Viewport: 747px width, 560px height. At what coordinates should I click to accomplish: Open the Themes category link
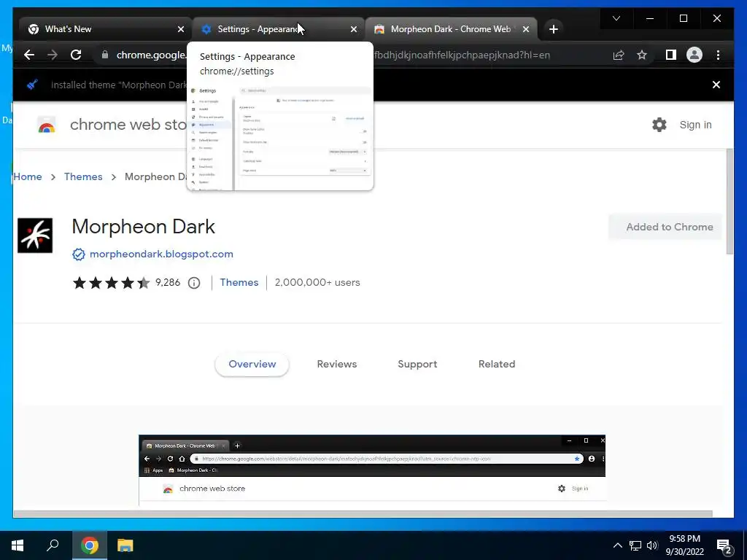239,282
